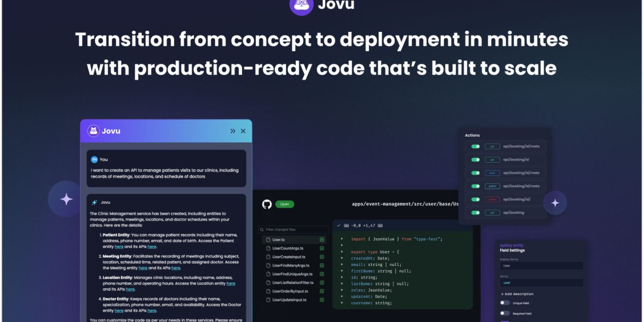Click the green added icon for UserCreateInput.ts
Screen dimensions: 644x322
tap(322, 257)
